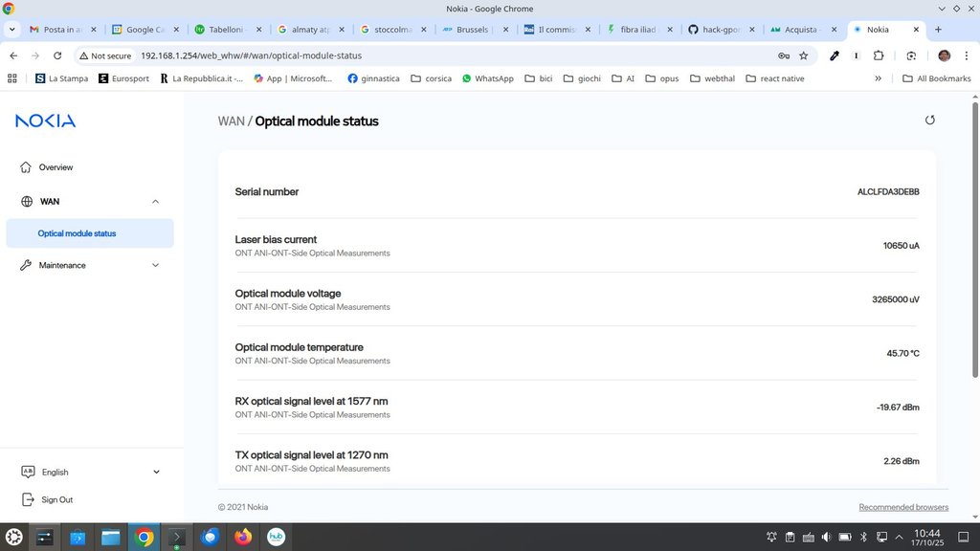The width and height of the screenshot is (980, 551).
Task: Open All Bookmarks folder
Action: 937,78
